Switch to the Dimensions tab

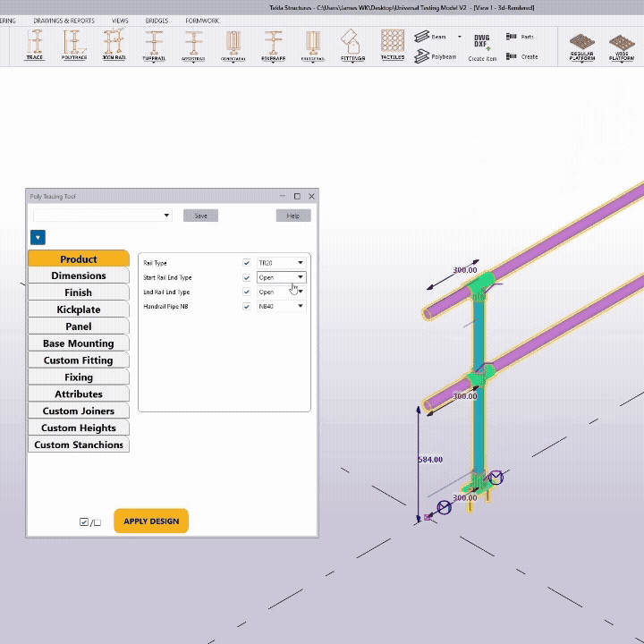(x=79, y=275)
